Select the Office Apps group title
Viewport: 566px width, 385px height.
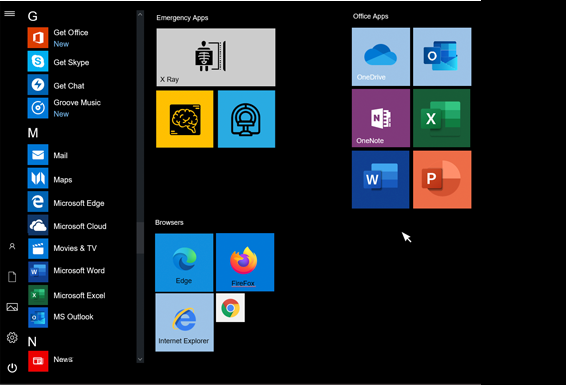click(x=371, y=16)
